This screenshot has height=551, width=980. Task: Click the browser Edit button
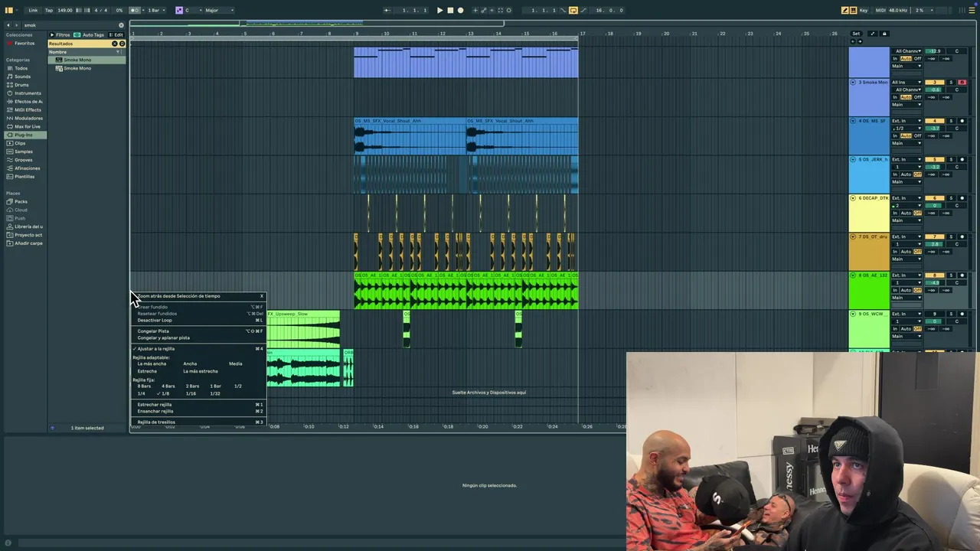tap(117, 34)
